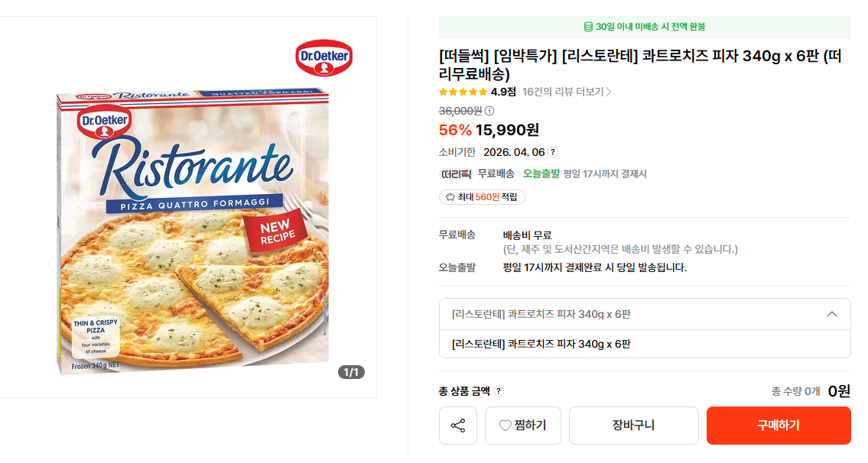Click the Dr.Oetker logo above the pizza box

(323, 58)
